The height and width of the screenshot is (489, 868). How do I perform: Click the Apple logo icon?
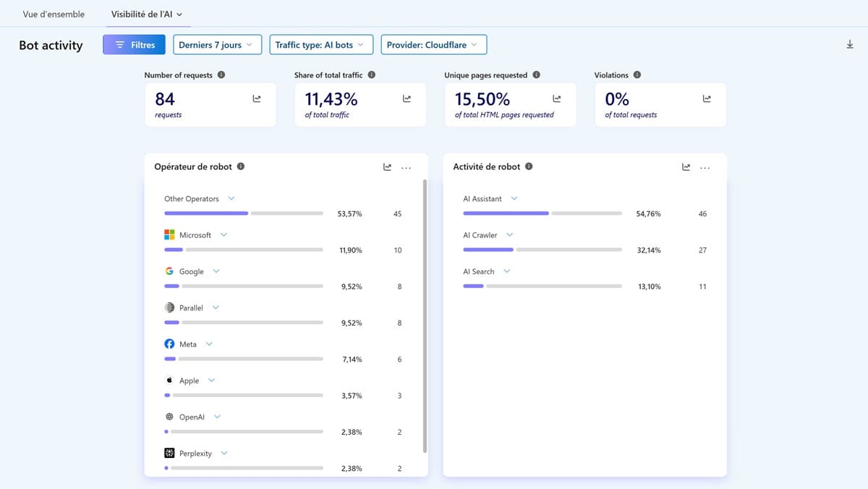pos(169,380)
